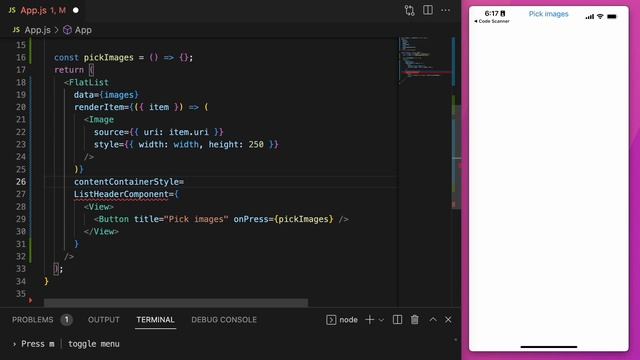
Task: Open App.js in the breadcrumb
Action: tap(38, 30)
